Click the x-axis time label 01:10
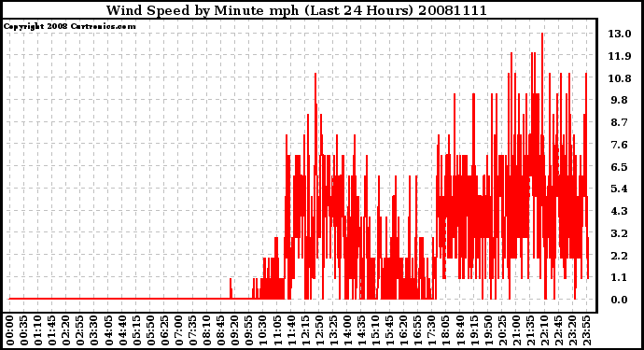This screenshot has height=350, width=644. pos(37,330)
